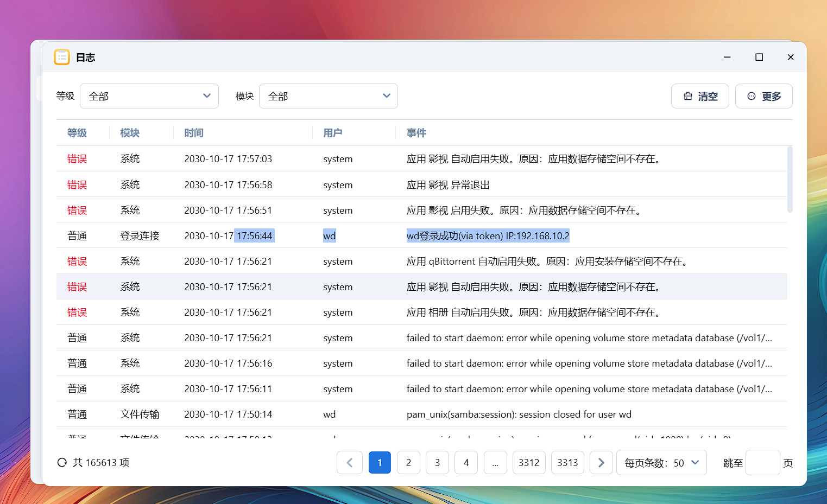Screen dimensions: 827x504
Task: Click the 文件传输 module cell at 17:50:14
Action: point(140,414)
